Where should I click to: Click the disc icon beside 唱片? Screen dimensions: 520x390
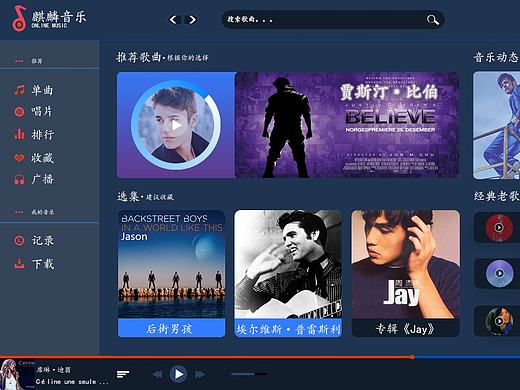(x=19, y=112)
